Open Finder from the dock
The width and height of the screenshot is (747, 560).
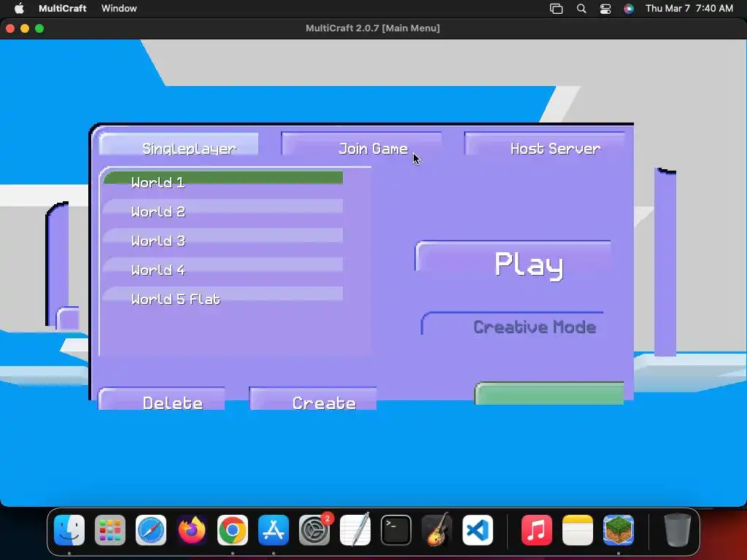pyautogui.click(x=69, y=530)
